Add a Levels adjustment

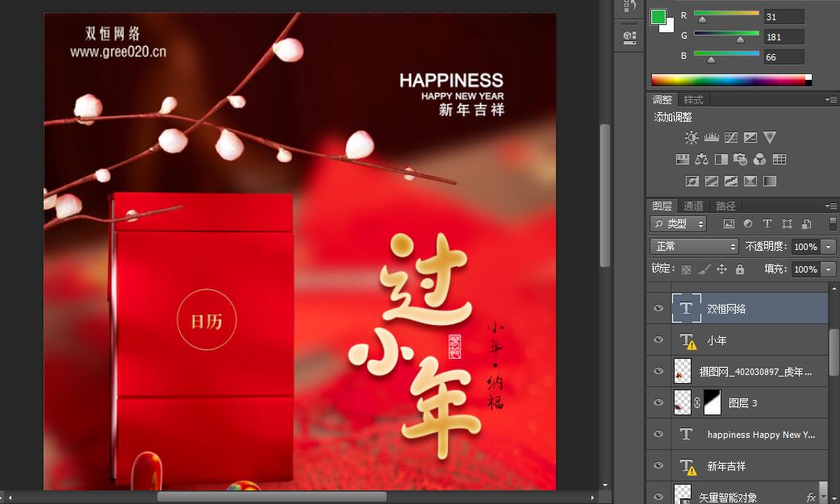(x=711, y=138)
